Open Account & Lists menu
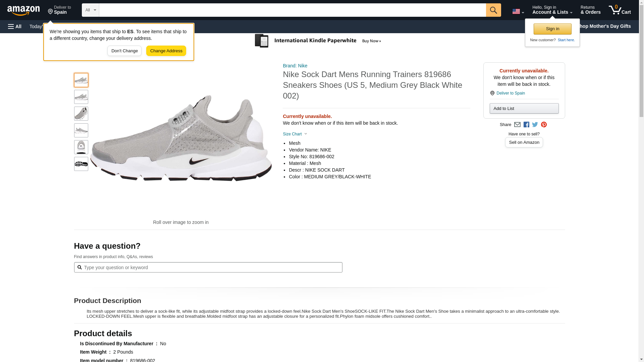The height and width of the screenshot is (362, 644). pos(552,10)
